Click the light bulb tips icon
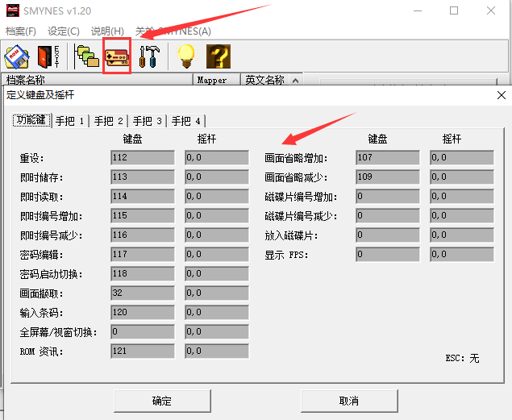The image size is (512, 420). 186,56
